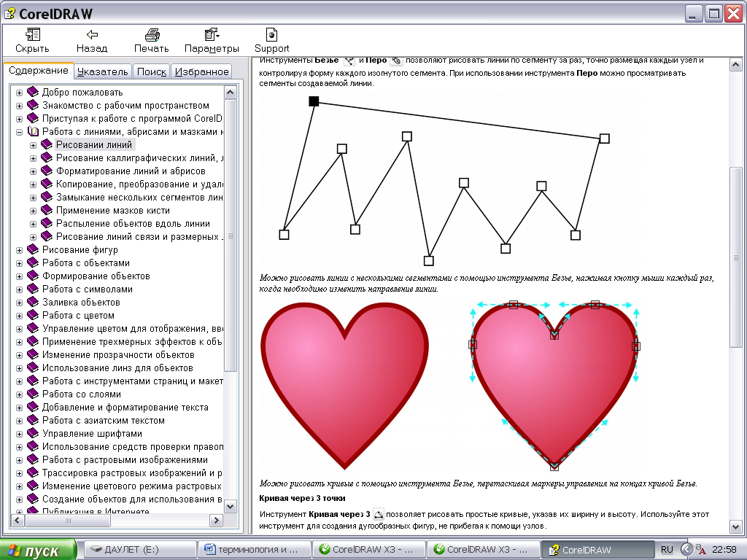Viewport: 747px width, 560px height.
Task: Click the book icon beside Рисование фигур
Action: point(32,249)
